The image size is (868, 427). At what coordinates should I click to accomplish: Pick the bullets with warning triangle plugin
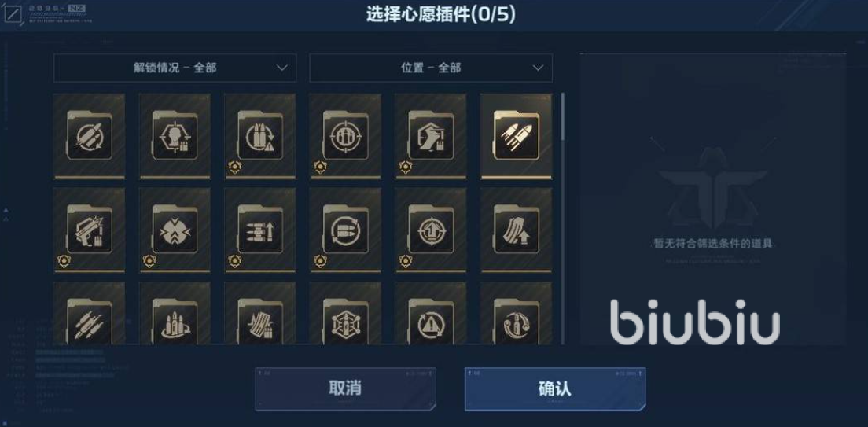point(260,136)
